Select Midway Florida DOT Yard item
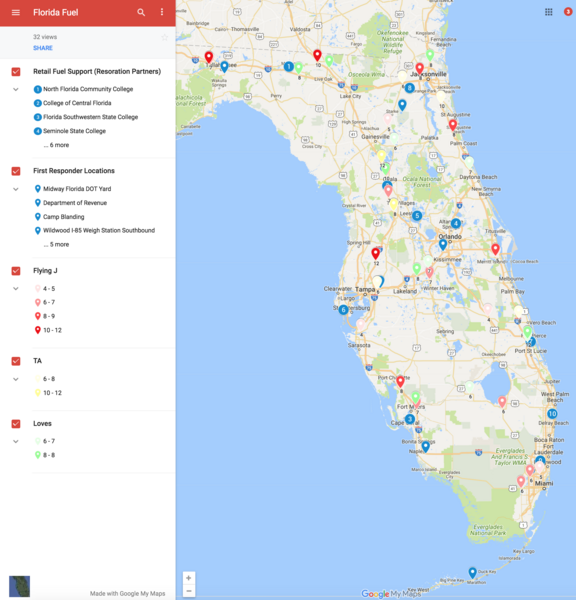 (x=73, y=189)
